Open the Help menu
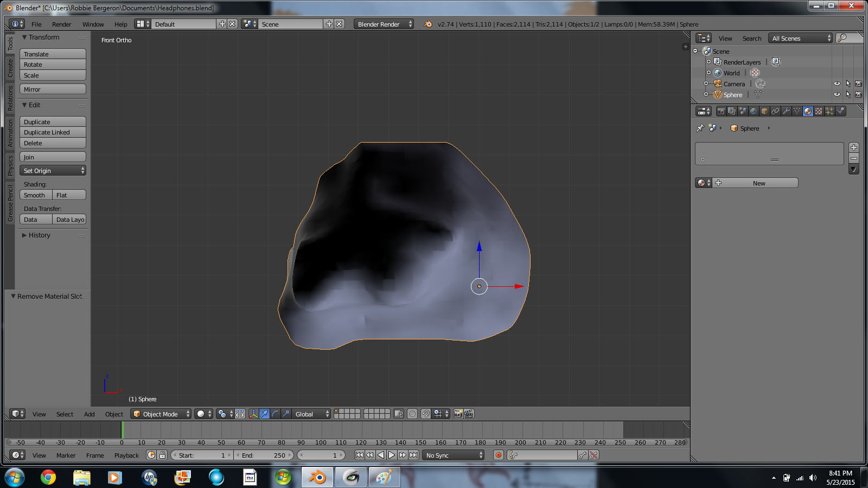 (x=120, y=24)
